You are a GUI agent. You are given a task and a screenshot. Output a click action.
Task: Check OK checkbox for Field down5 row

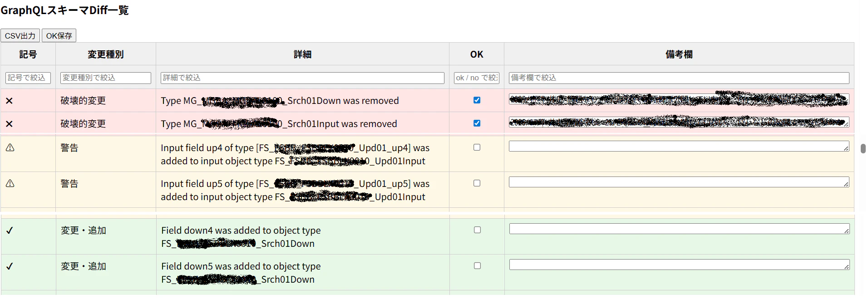tap(477, 266)
